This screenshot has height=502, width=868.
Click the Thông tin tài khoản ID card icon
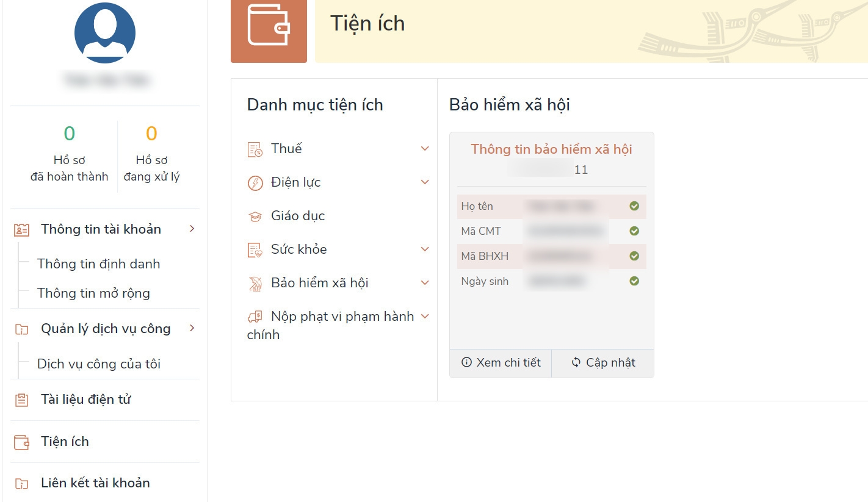21,230
